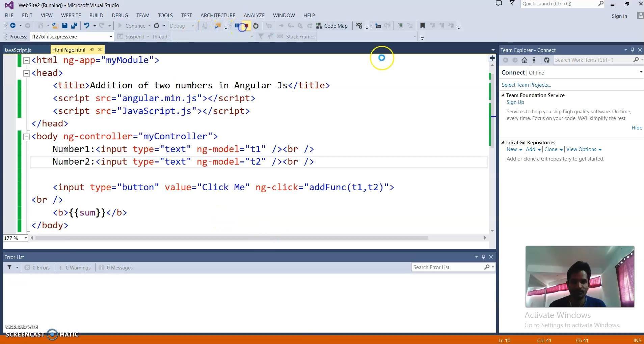Close the HtmlPage.html tab
Screen dimensions: 644x344
click(x=100, y=50)
